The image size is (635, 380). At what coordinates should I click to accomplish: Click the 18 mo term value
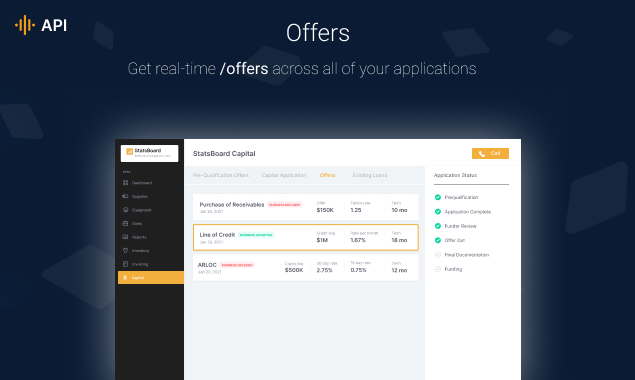399,240
